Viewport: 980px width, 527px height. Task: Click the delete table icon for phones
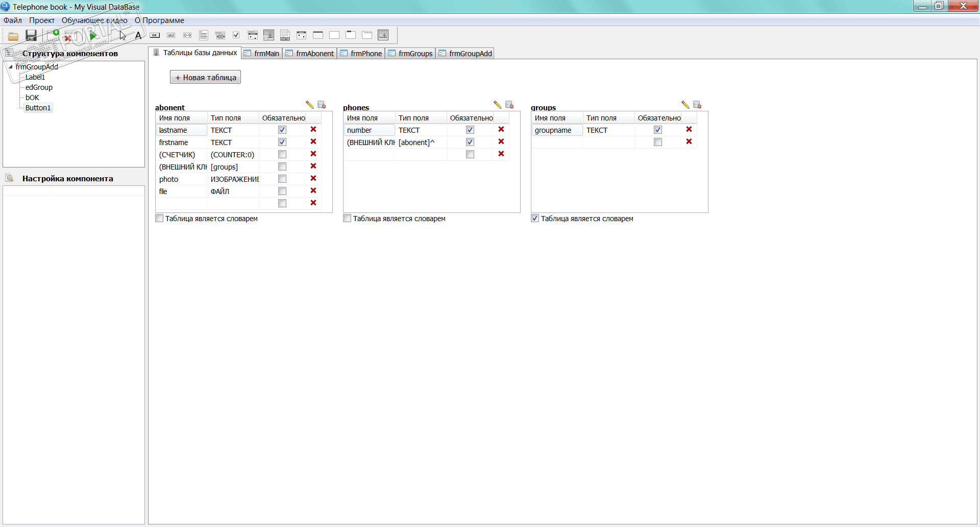(x=509, y=105)
